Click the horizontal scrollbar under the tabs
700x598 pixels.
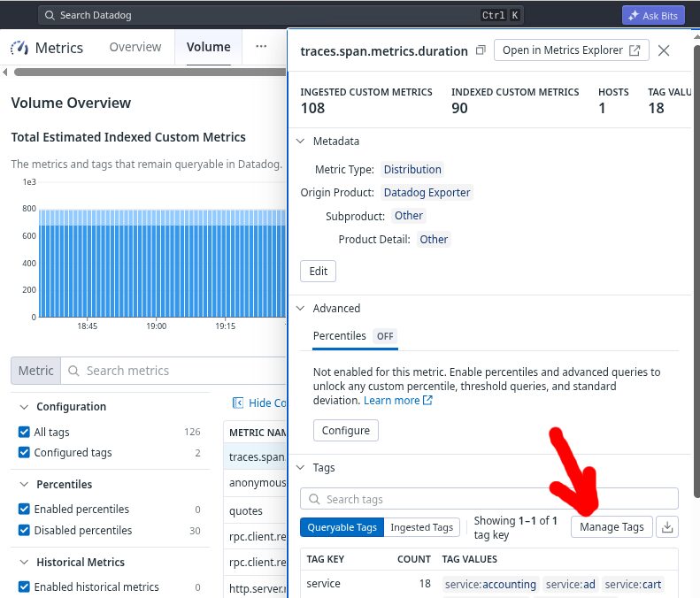click(150, 72)
